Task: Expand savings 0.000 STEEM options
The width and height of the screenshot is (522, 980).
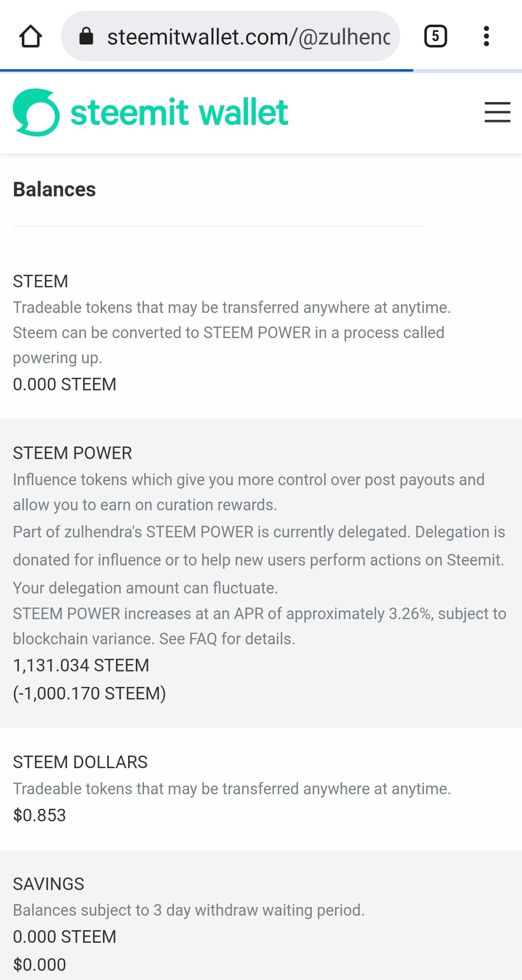Action: 64,937
